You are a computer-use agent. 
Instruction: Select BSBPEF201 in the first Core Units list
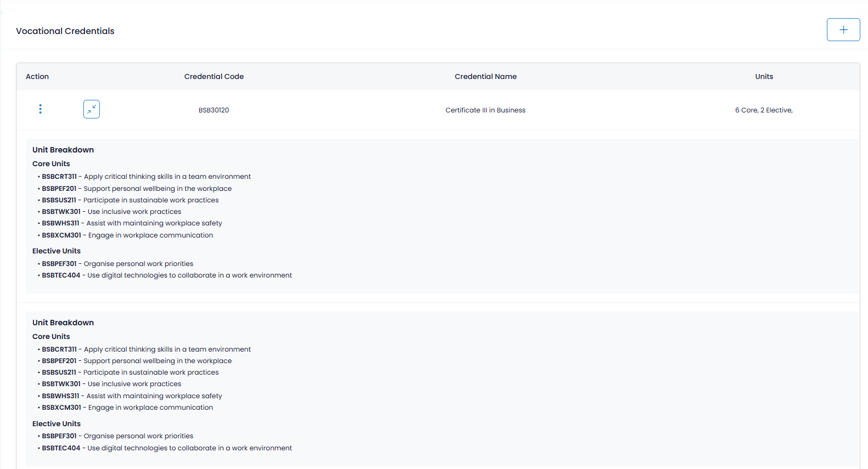click(59, 189)
